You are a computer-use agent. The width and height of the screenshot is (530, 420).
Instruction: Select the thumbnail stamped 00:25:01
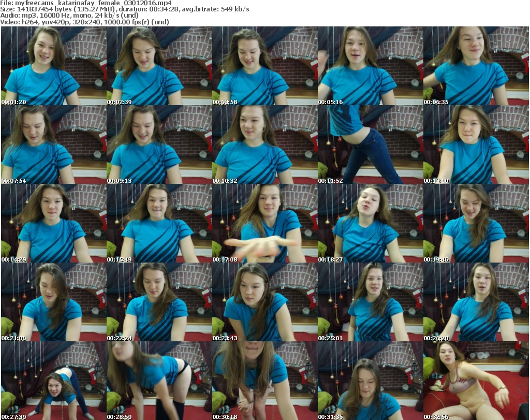370,302
